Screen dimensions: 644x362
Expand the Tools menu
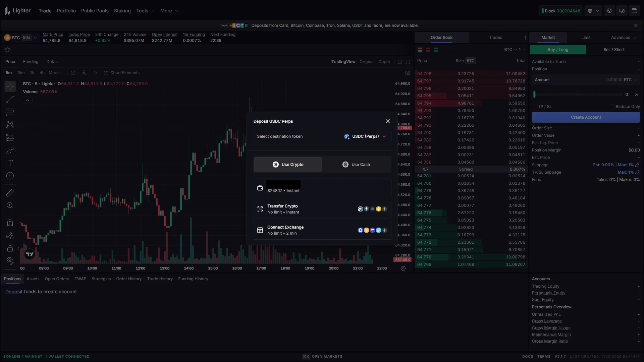pos(145,11)
